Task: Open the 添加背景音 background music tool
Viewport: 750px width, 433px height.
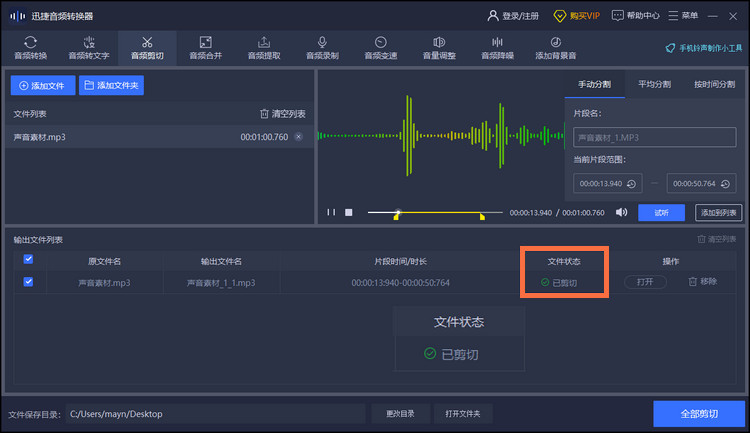Action: click(556, 48)
